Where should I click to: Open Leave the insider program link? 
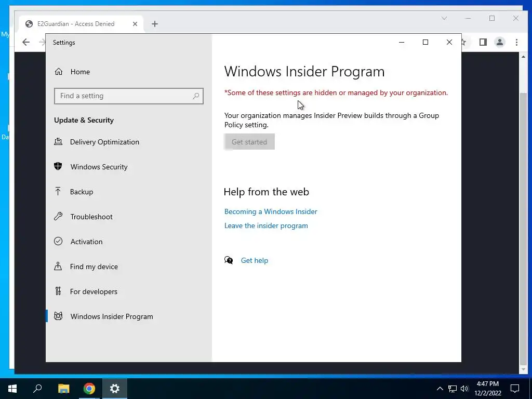click(x=266, y=226)
